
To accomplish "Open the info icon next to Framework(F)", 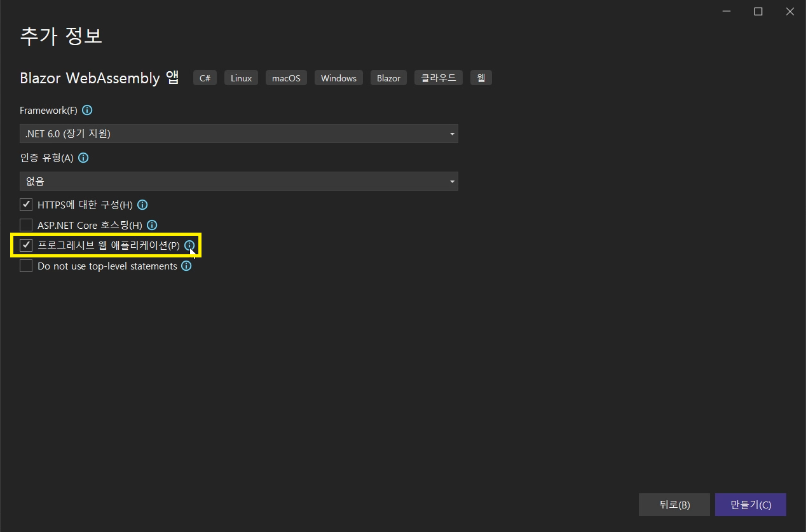I will (x=88, y=110).
